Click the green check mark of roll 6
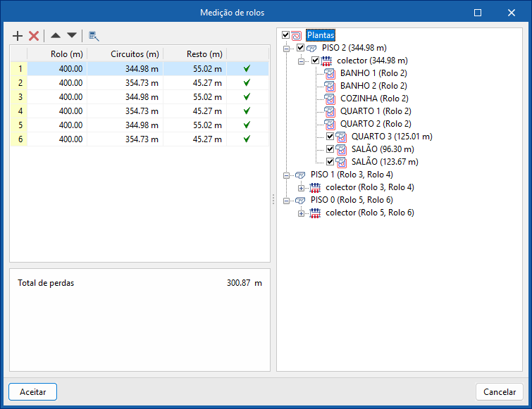 (x=247, y=139)
